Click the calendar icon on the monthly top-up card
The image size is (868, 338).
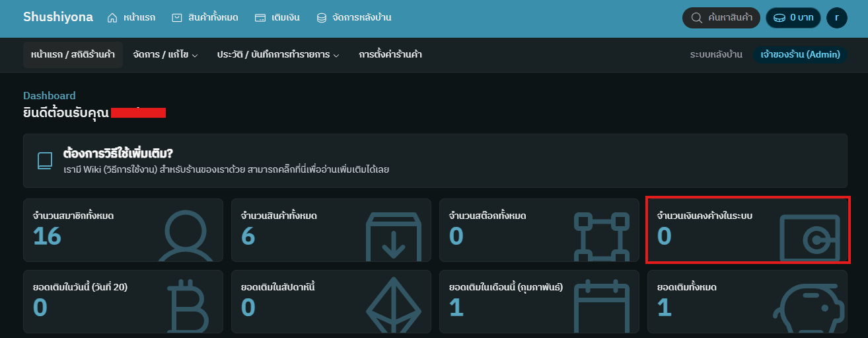click(601, 307)
